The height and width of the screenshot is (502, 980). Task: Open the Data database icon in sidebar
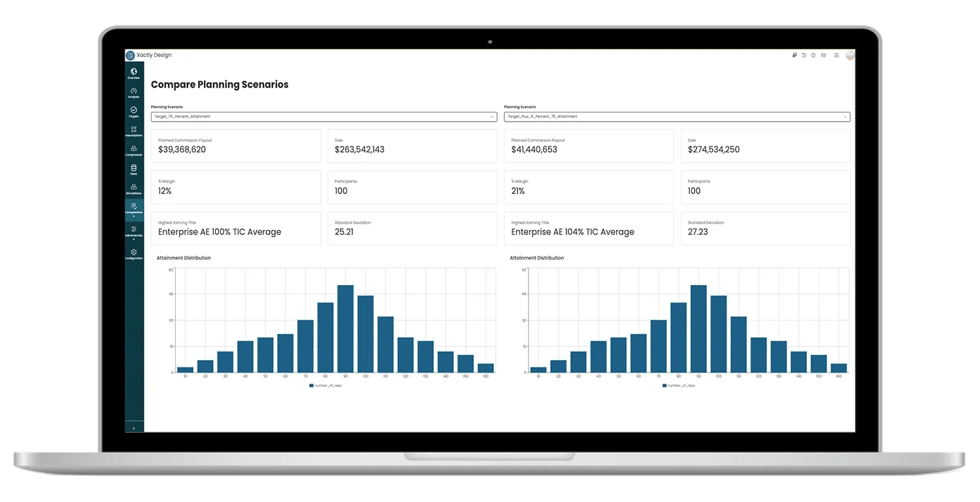click(134, 168)
